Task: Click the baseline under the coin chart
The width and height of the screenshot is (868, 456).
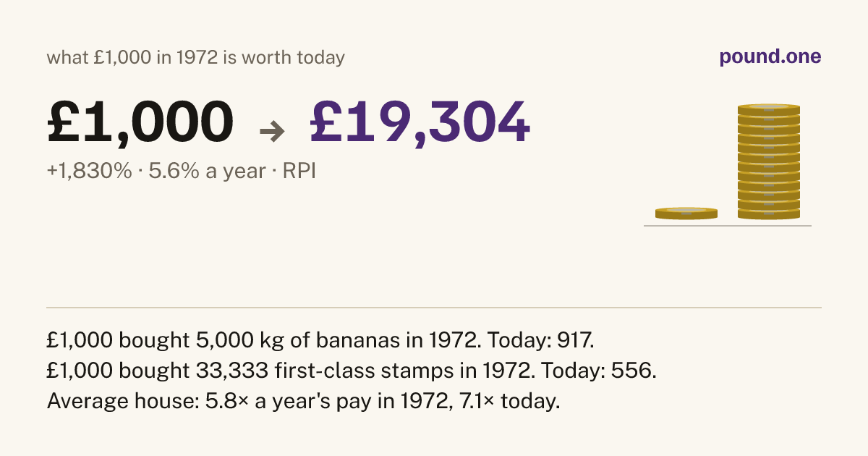Action: pos(728,226)
